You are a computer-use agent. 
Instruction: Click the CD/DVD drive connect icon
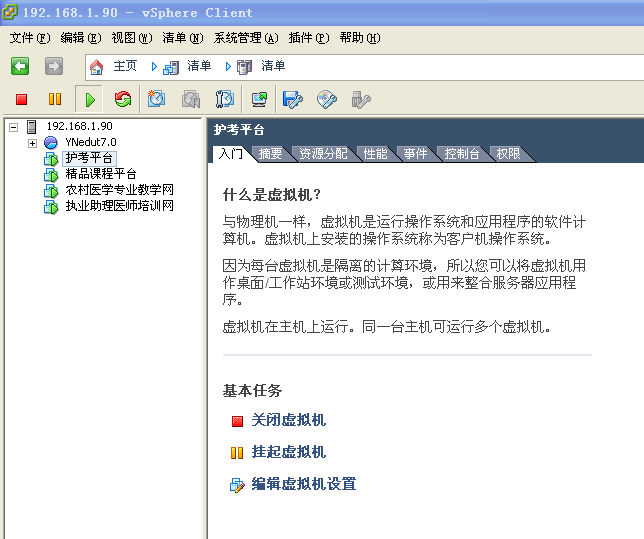(327, 99)
